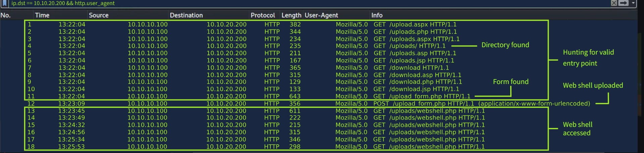Click the Destination column header

186,15
